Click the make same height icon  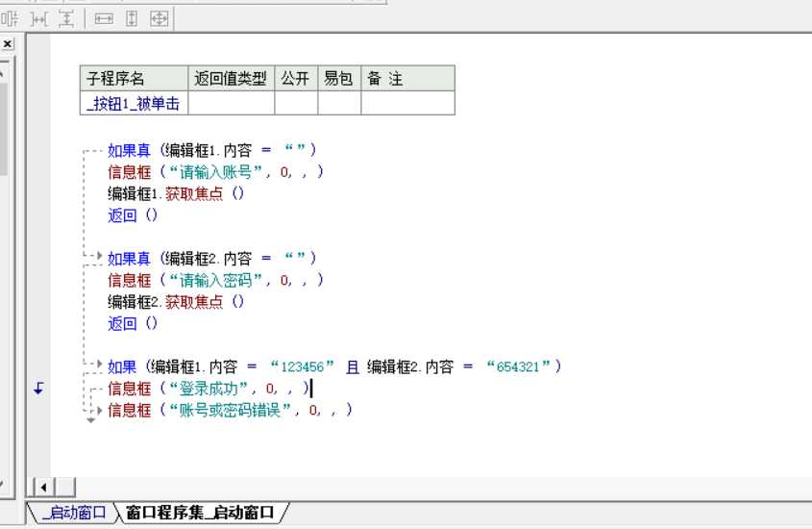pos(132,19)
